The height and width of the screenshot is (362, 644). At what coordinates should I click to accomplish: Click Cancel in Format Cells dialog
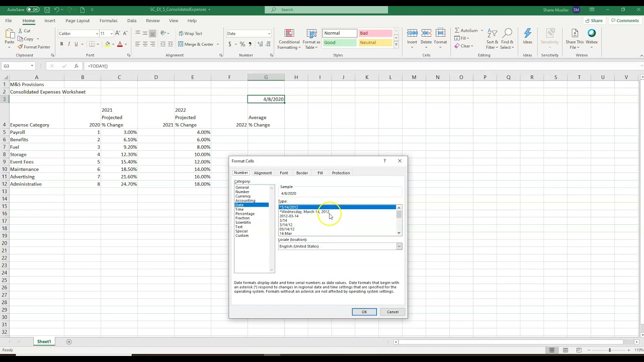click(392, 312)
